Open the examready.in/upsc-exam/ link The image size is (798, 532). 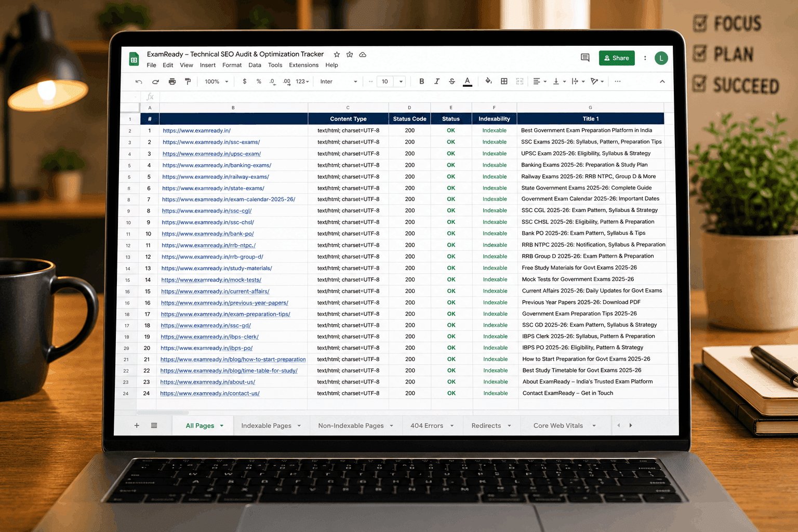pyautogui.click(x=211, y=154)
